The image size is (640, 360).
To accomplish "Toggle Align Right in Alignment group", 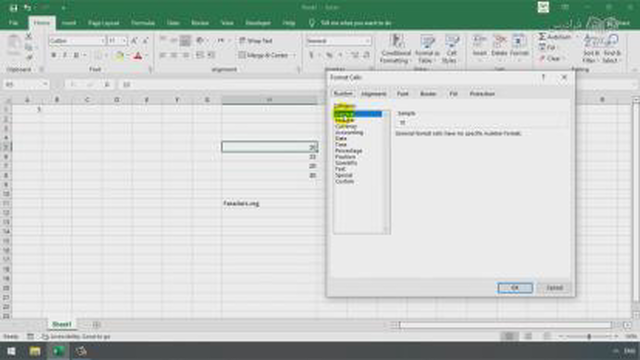I will (x=186, y=55).
